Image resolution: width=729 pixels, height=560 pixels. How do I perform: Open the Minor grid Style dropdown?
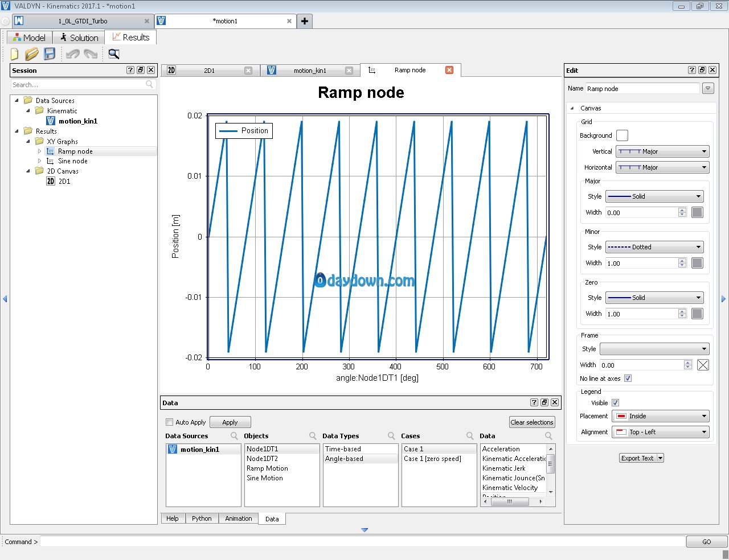654,247
